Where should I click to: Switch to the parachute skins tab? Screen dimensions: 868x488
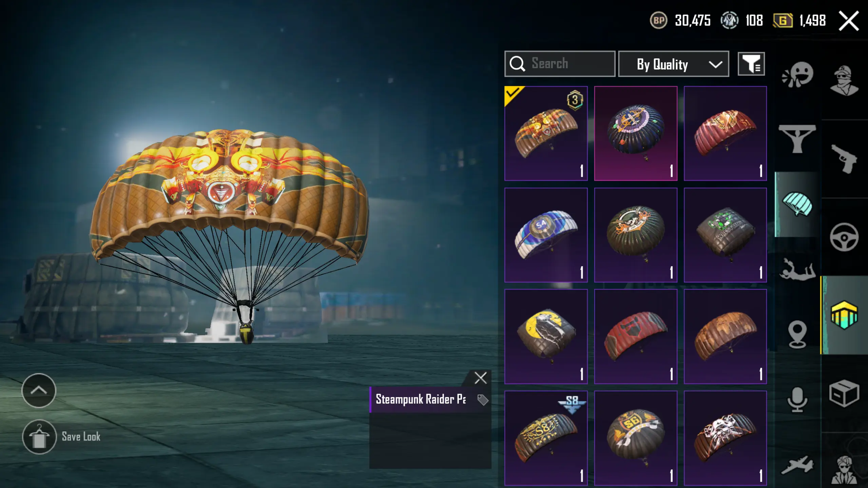tap(797, 204)
